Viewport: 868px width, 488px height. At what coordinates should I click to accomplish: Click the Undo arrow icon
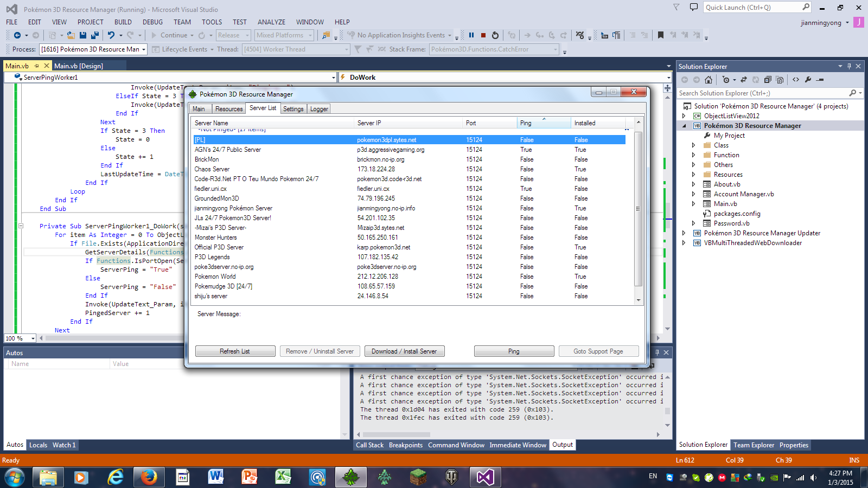click(x=111, y=35)
